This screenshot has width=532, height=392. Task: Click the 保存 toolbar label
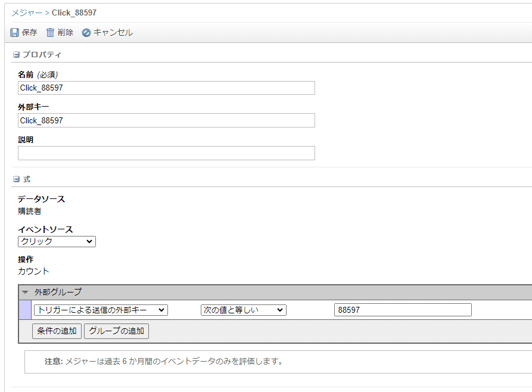[29, 33]
